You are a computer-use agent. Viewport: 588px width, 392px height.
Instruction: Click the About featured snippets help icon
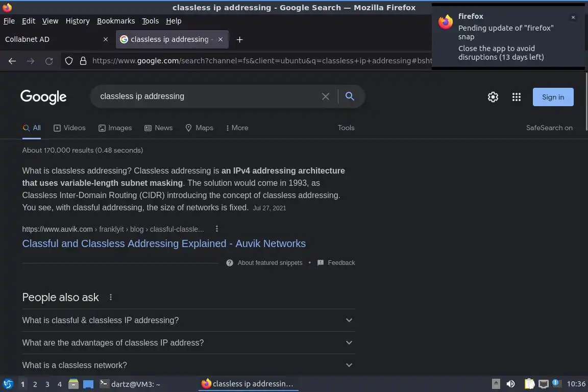(230, 263)
